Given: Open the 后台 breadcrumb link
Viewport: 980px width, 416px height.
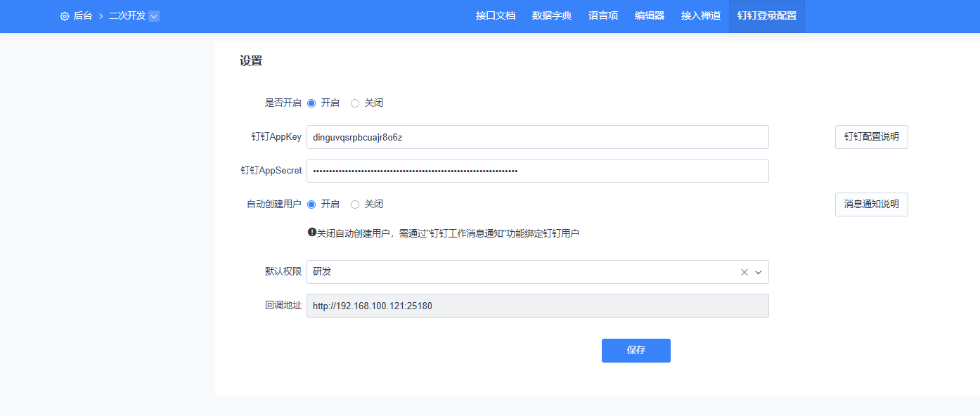Looking at the screenshot, I should point(83,16).
